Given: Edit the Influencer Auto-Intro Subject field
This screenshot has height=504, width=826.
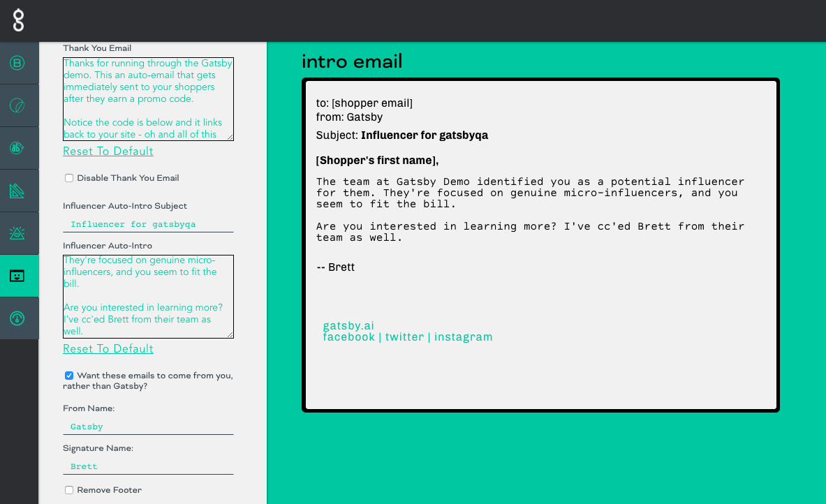Looking at the screenshot, I should tap(148, 224).
